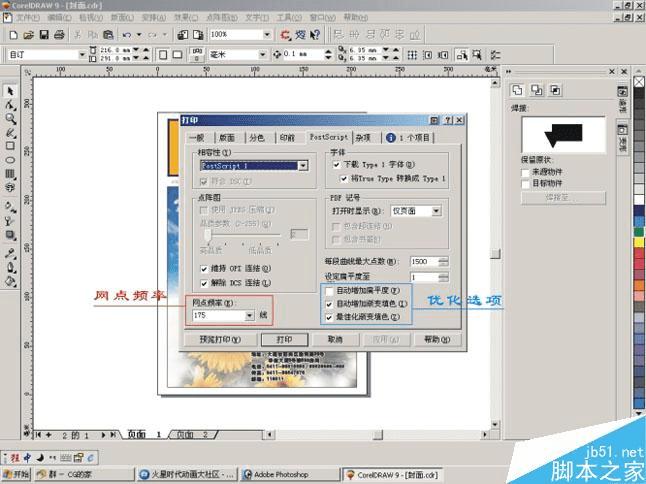Image resolution: width=646 pixels, height=484 pixels.
Task: Click the Save diskette icon
Action: [x=44, y=35]
